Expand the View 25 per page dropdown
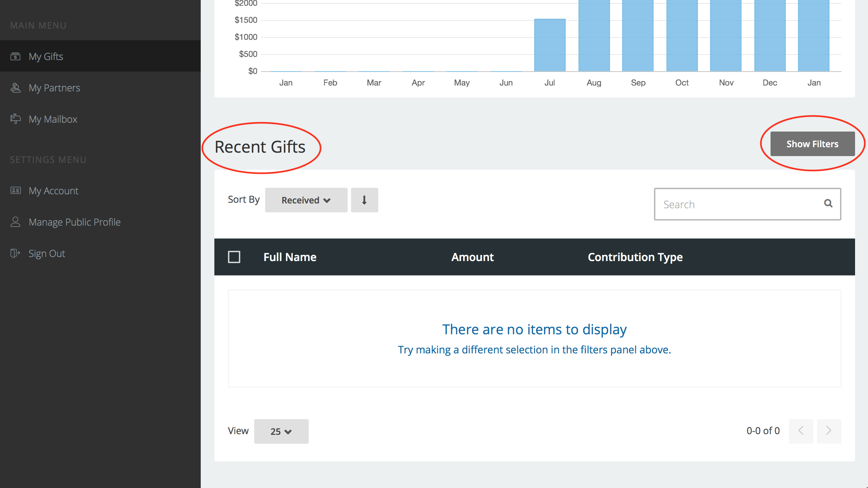 (281, 431)
